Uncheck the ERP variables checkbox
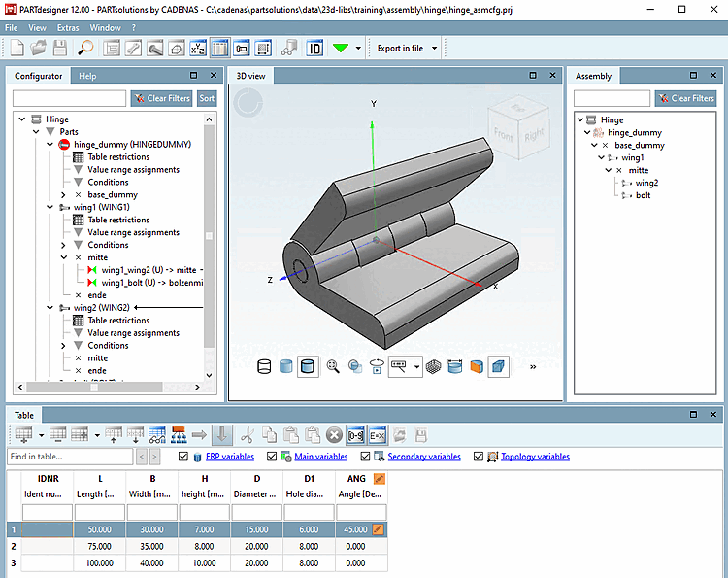This screenshot has width=728, height=578. (x=184, y=457)
